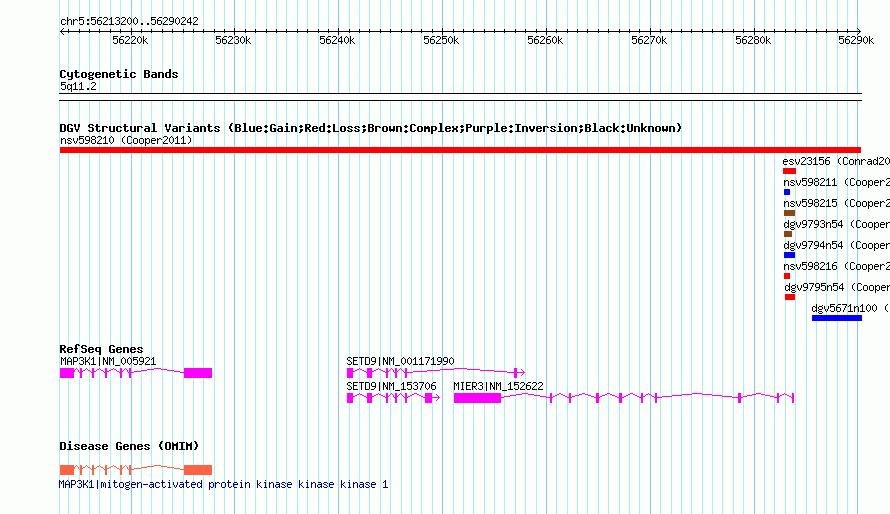Click the MIER3|NM_152622 transcript label

pos(498,386)
